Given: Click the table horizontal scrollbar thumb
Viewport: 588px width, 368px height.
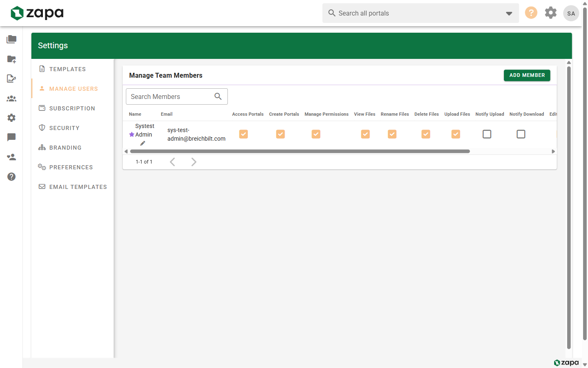Looking at the screenshot, I should point(300,151).
